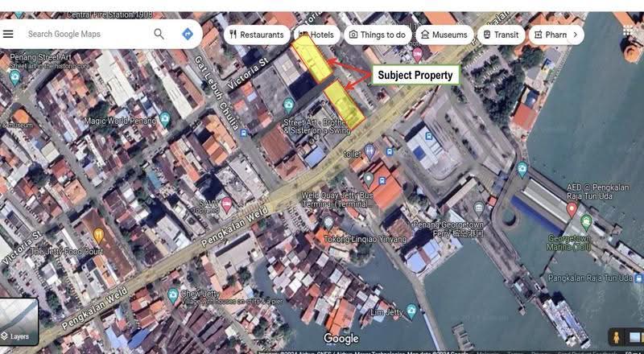Click the Pangkalan Raja Tun Uda label

point(590,278)
